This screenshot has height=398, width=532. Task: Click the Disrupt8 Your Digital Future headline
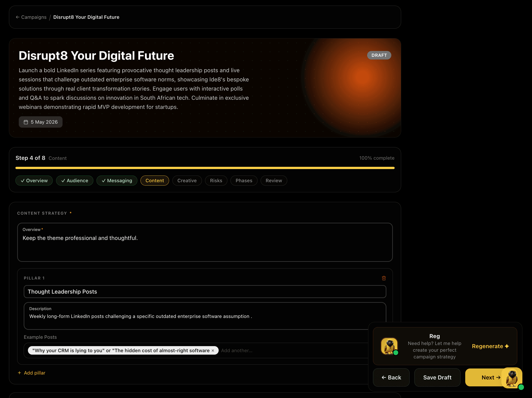(96, 56)
